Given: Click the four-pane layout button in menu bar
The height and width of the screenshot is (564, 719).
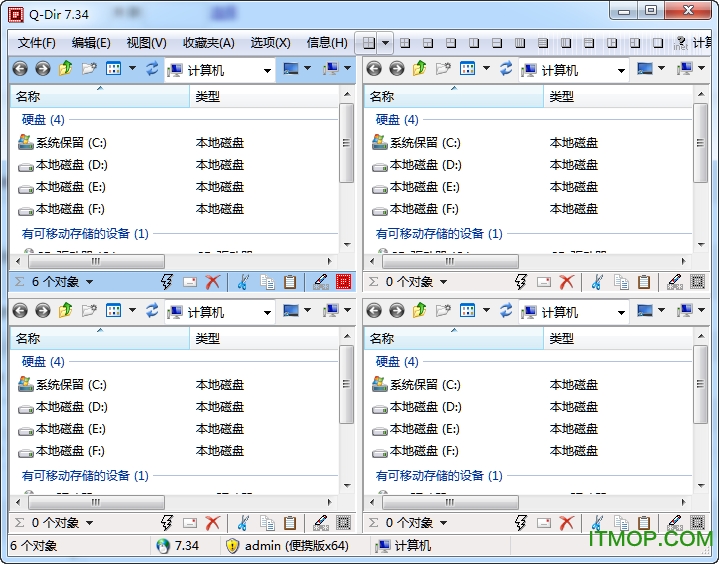Looking at the screenshot, I should [x=369, y=43].
